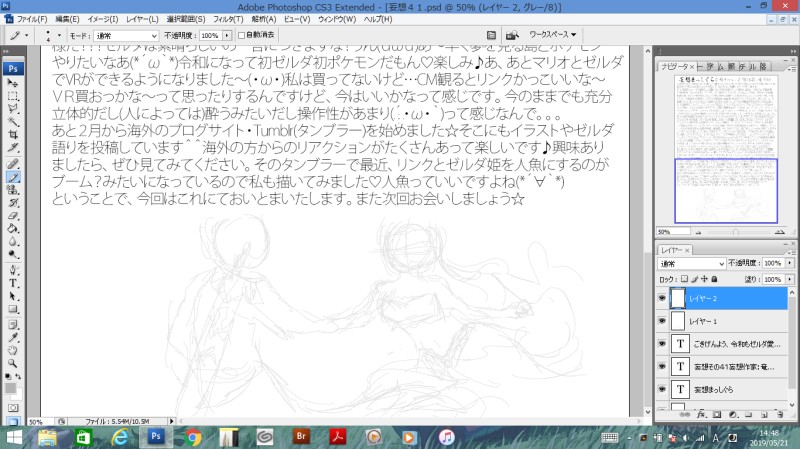
Task: Toggle lock position
Action: (705, 279)
